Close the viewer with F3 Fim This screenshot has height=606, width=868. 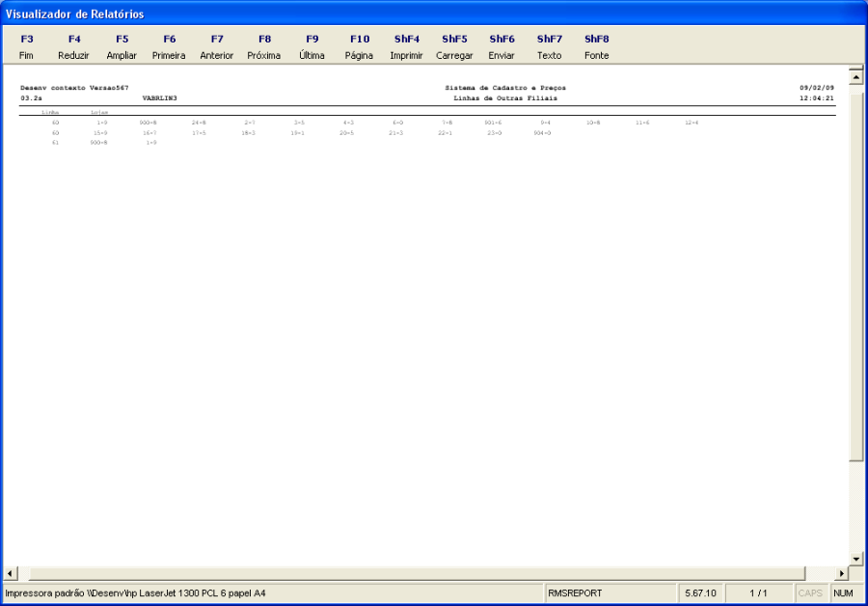26,46
